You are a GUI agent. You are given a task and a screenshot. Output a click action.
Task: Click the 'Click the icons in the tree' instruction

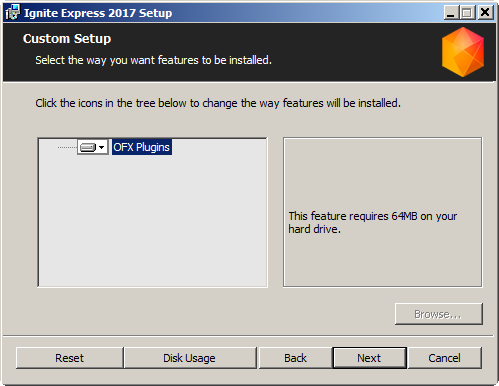[218, 103]
